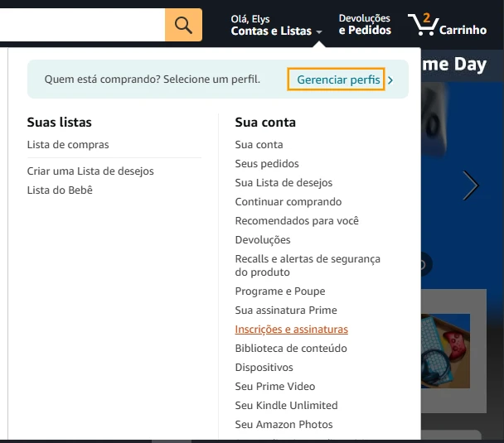Open the Gerenciar perfis link

click(338, 79)
